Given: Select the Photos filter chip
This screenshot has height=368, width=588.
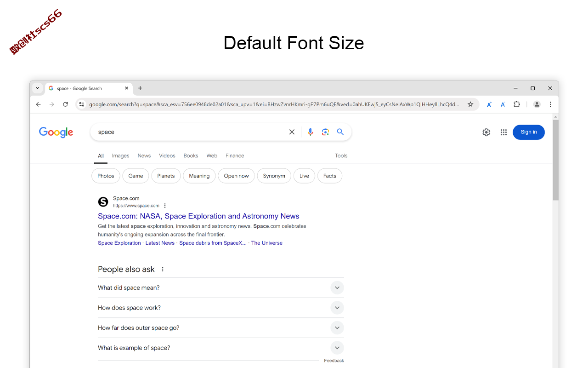Looking at the screenshot, I should [x=106, y=176].
